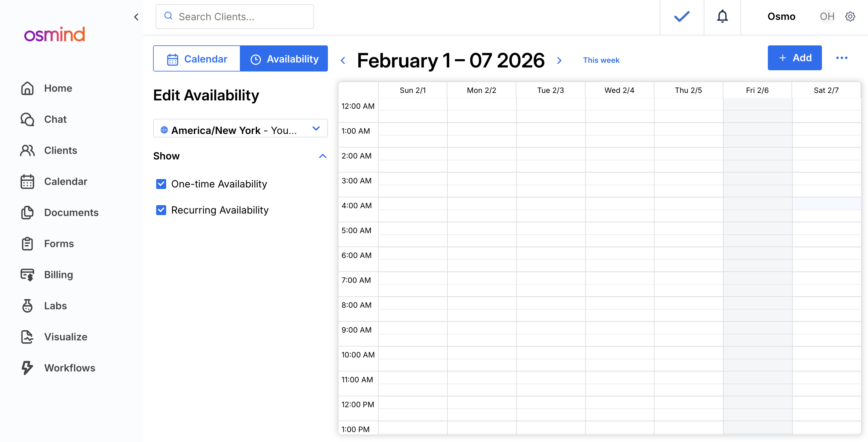Viewport: 868px width, 442px height.
Task: Click the 9:00 AM time label
Action: tap(357, 330)
